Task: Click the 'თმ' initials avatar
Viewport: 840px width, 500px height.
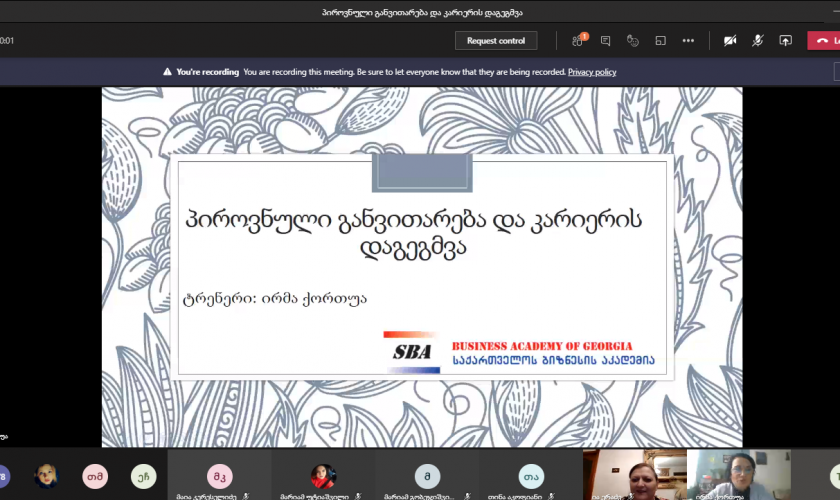Action: click(x=95, y=476)
